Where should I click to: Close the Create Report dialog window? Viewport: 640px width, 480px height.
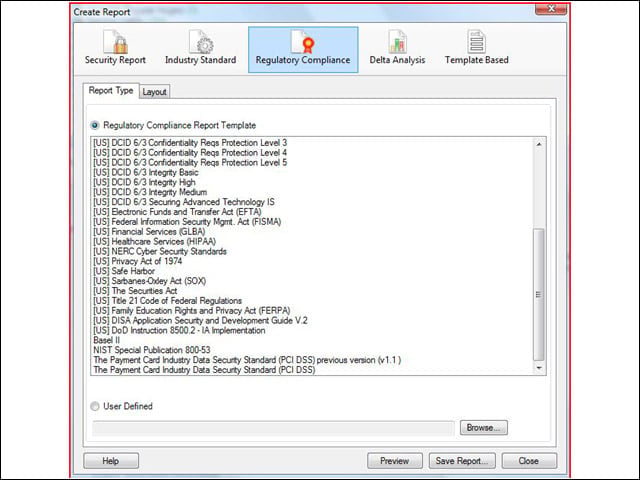(x=551, y=9)
